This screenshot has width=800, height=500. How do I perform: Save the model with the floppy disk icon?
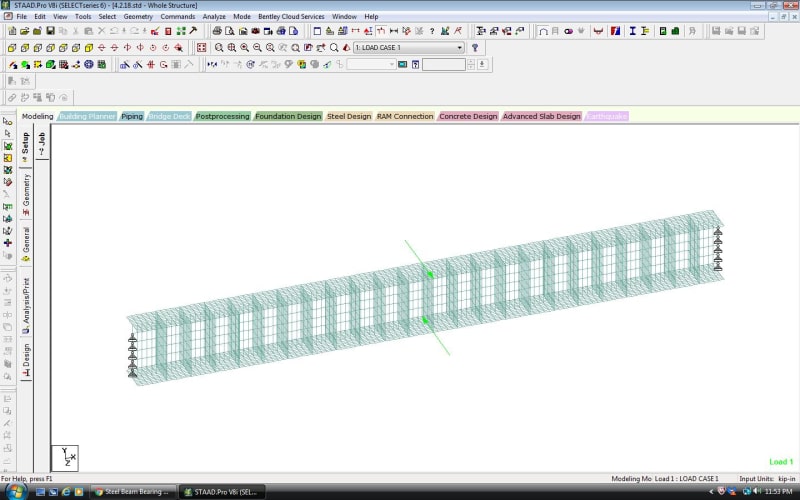click(50, 31)
